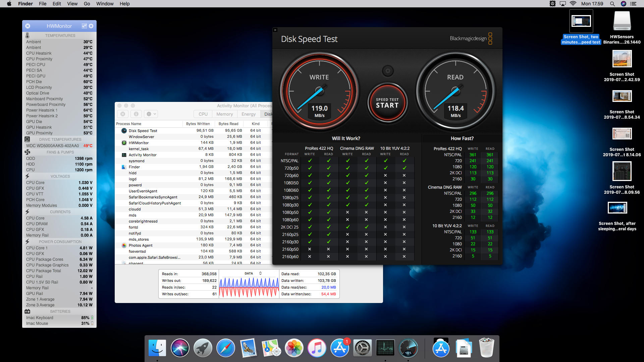The height and width of the screenshot is (362, 644).
Task: Select kernel_task process row
Action: click(x=193, y=149)
